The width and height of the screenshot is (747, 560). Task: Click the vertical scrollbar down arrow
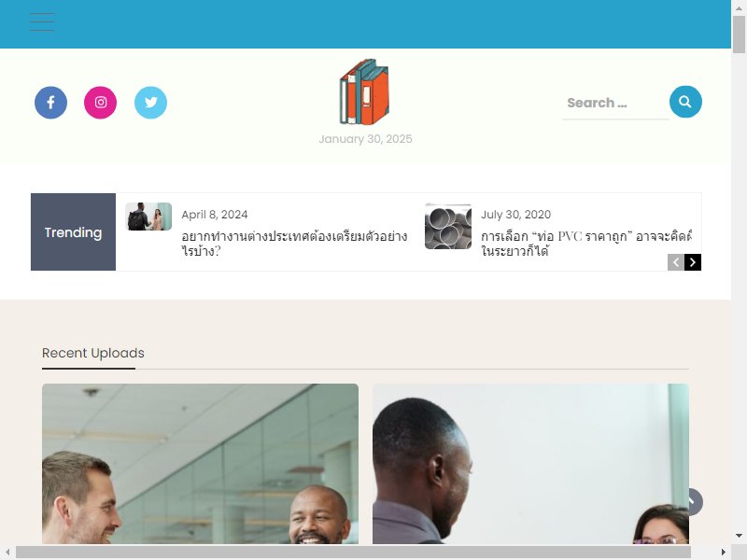(x=739, y=536)
